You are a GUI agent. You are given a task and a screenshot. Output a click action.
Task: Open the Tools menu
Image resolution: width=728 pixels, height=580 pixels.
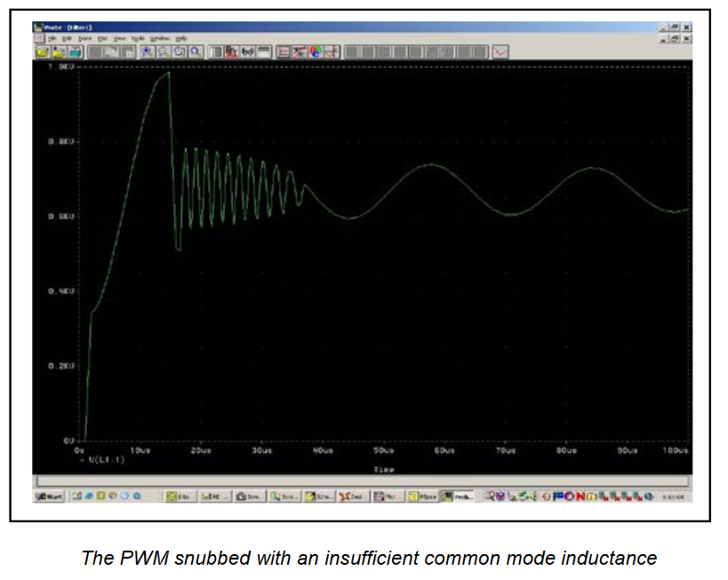138,38
